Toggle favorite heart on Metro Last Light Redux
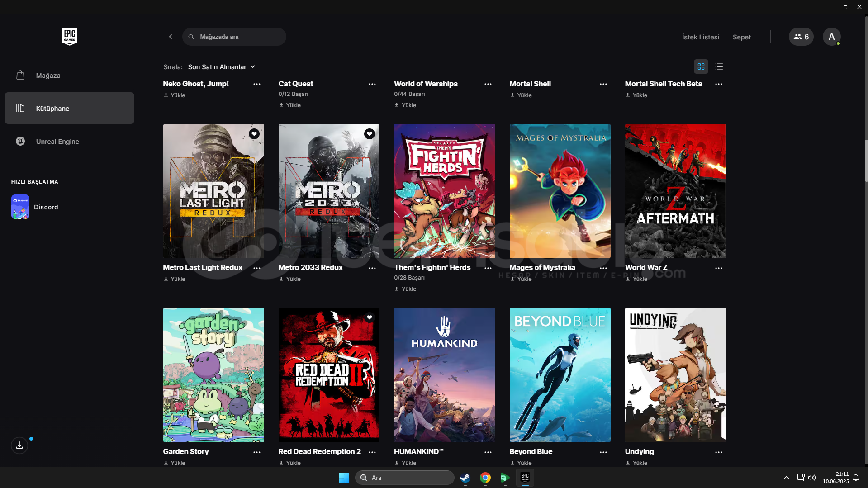The image size is (868, 488). click(x=254, y=134)
